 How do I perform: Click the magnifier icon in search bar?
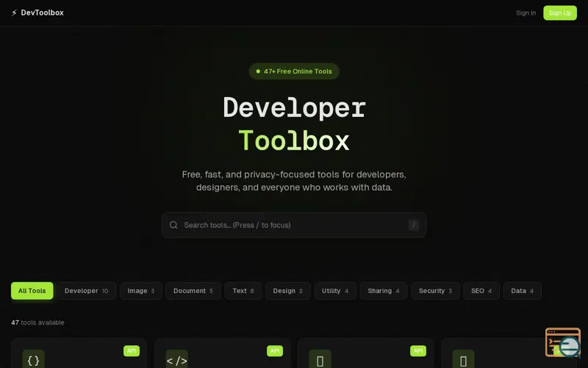pos(173,225)
